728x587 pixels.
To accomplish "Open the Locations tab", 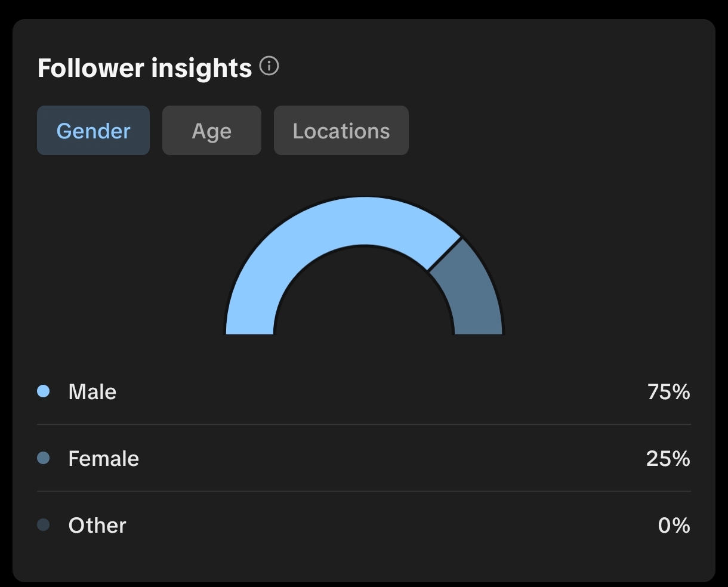I will tap(341, 131).
